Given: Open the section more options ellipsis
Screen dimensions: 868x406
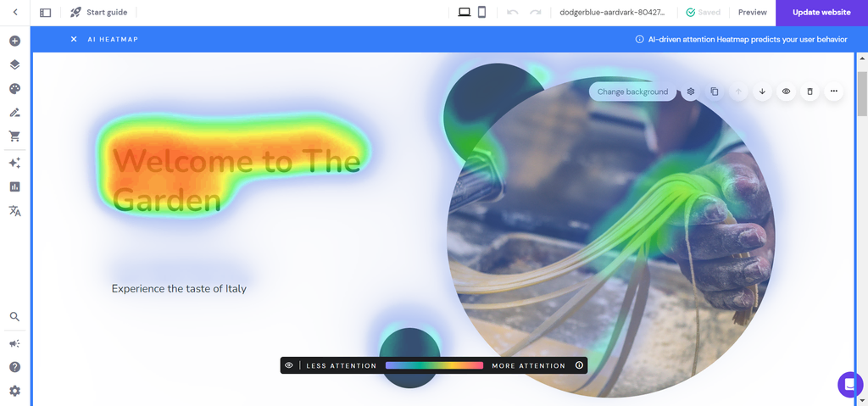Looking at the screenshot, I should [x=834, y=92].
